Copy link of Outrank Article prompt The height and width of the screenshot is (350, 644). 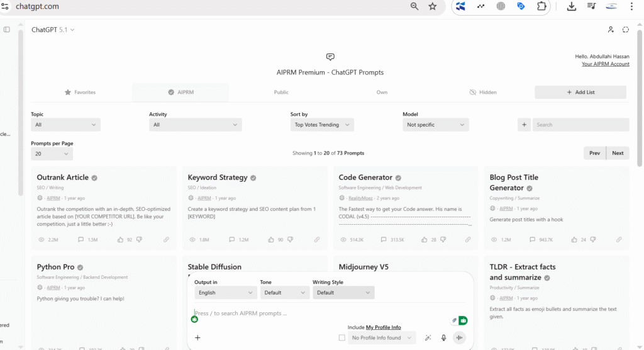tap(166, 239)
